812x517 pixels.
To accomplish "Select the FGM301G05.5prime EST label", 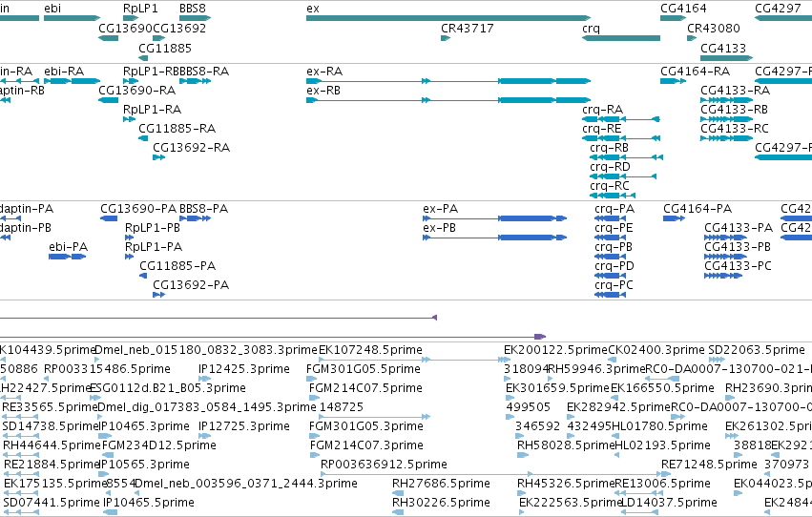I will (x=364, y=369).
